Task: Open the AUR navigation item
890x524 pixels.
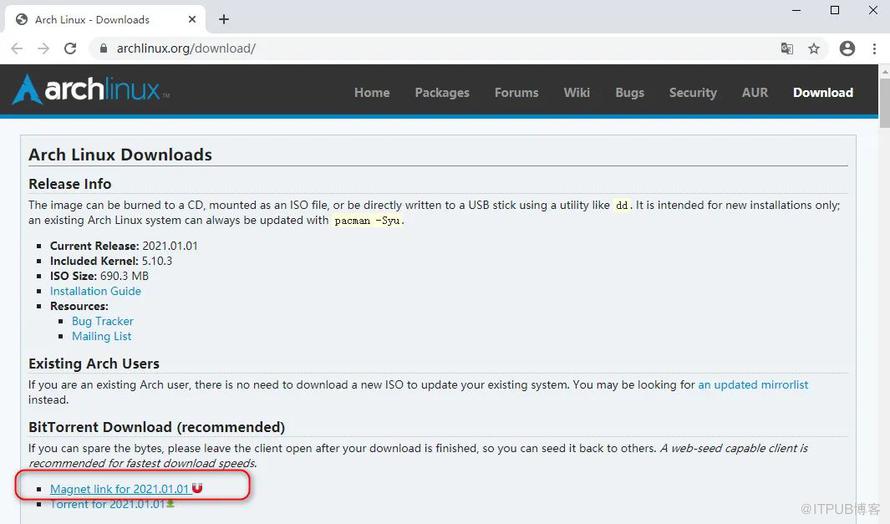Action: click(x=755, y=93)
